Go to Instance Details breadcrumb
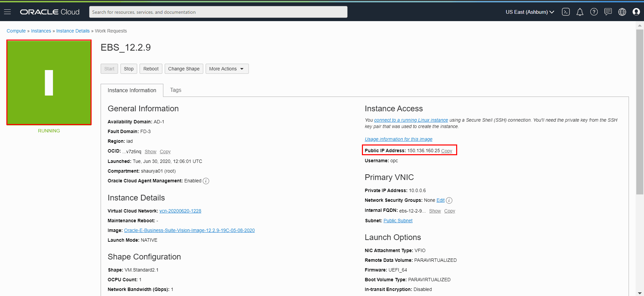The width and height of the screenshot is (644, 296). pyautogui.click(x=73, y=31)
